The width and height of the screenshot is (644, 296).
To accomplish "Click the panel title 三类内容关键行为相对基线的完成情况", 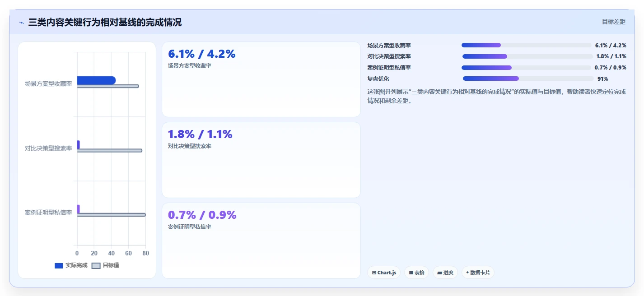I will pyautogui.click(x=105, y=22).
